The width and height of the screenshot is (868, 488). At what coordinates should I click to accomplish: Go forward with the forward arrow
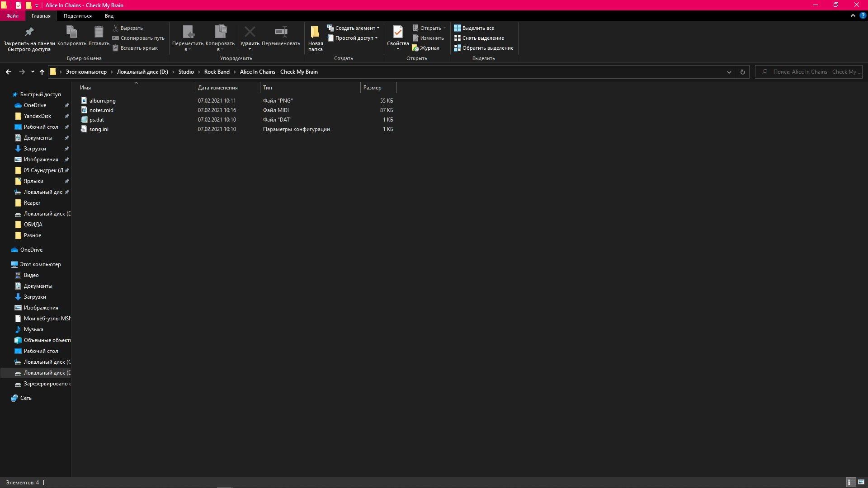(22, 72)
